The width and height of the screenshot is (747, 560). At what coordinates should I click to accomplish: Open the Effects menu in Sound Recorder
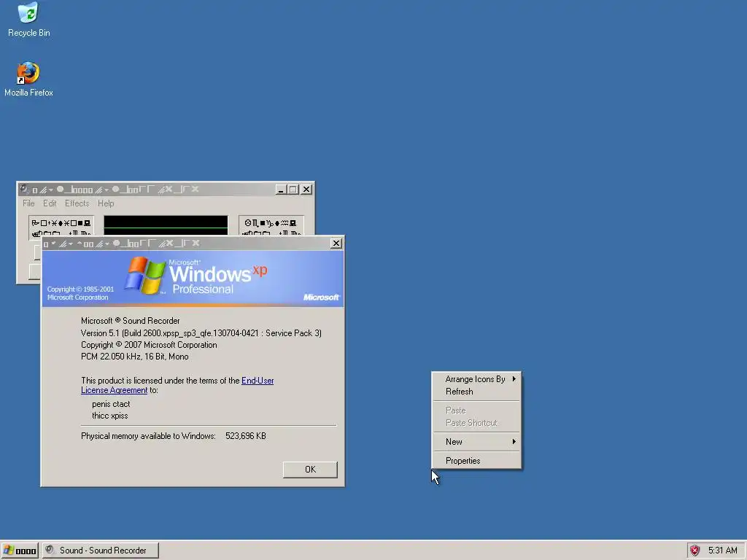click(x=77, y=203)
